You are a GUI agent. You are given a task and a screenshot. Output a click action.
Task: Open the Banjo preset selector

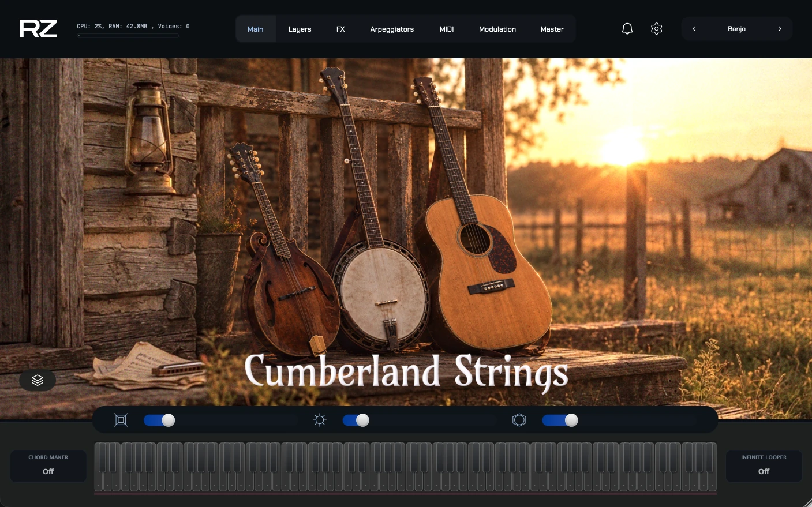tap(736, 29)
